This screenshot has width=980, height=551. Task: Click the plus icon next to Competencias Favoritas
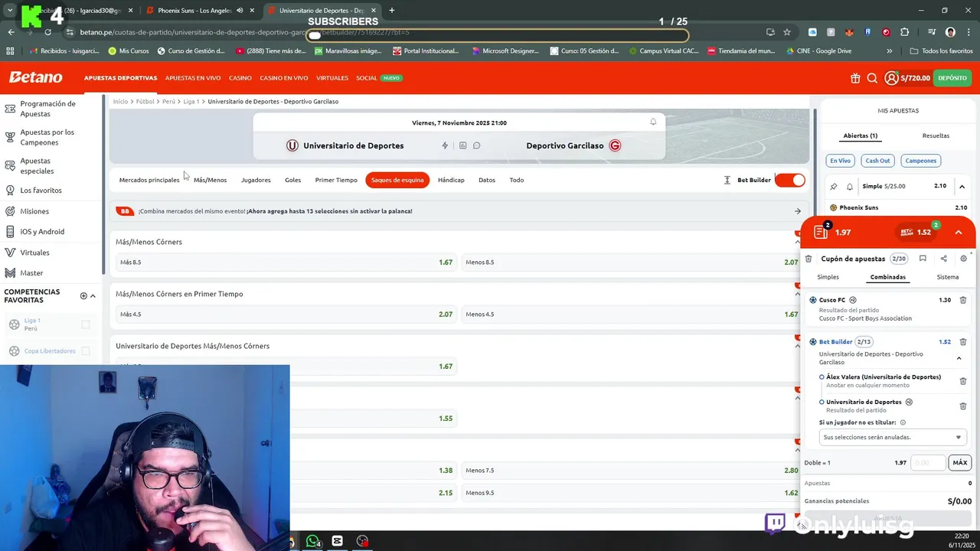[x=83, y=296]
